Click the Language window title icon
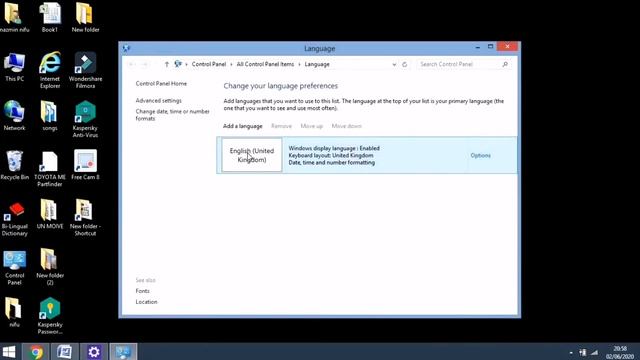 [126, 48]
